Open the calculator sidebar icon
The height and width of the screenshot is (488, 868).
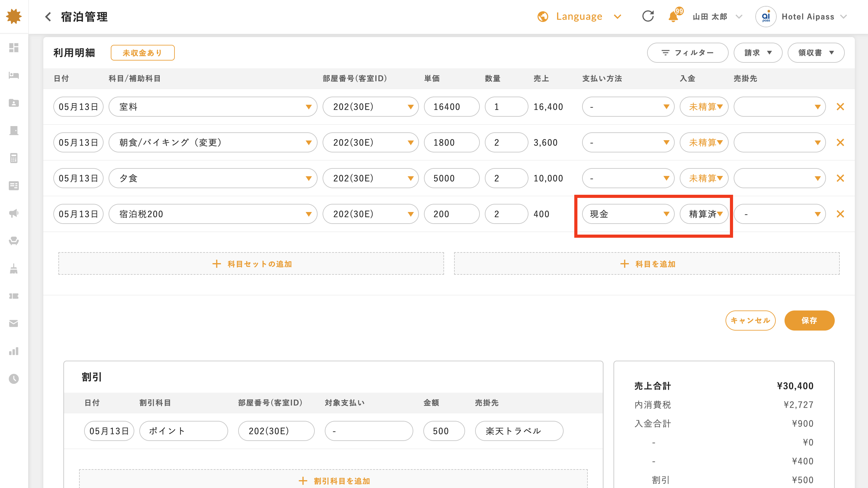tap(14, 158)
